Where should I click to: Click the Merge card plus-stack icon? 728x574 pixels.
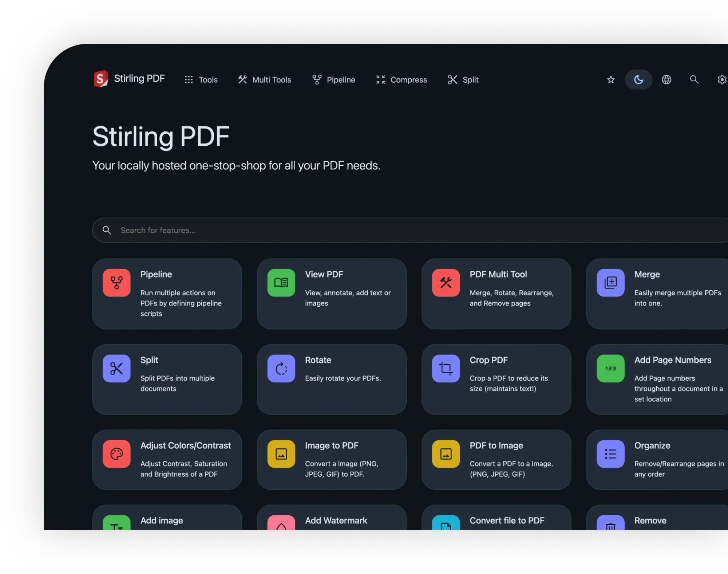pos(611,283)
